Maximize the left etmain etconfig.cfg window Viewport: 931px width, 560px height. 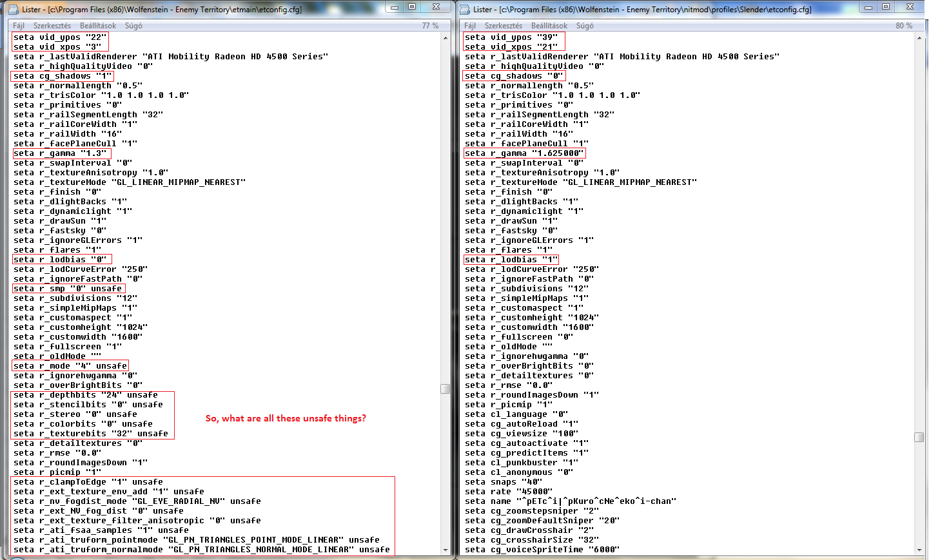413,7
